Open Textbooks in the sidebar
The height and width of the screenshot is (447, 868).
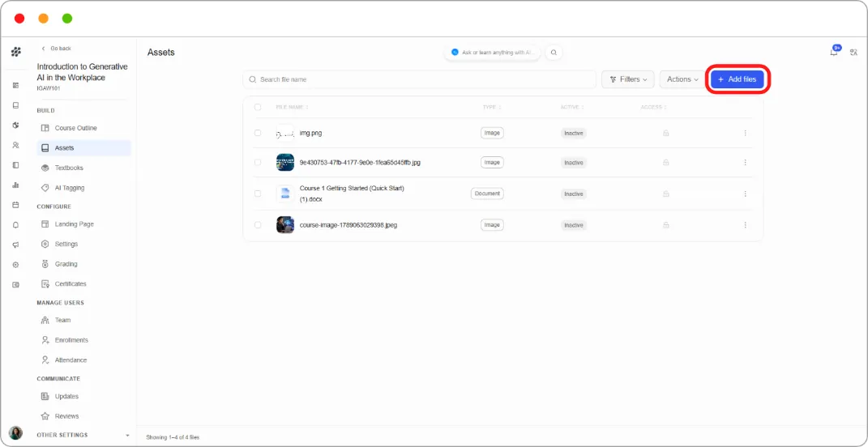pyautogui.click(x=83, y=168)
